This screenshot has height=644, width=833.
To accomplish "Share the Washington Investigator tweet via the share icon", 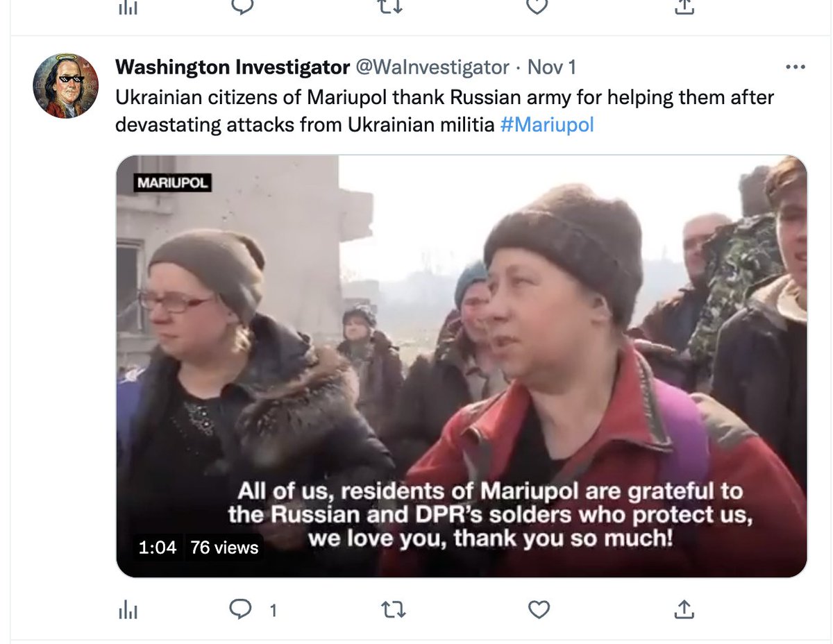I will pyautogui.click(x=684, y=609).
